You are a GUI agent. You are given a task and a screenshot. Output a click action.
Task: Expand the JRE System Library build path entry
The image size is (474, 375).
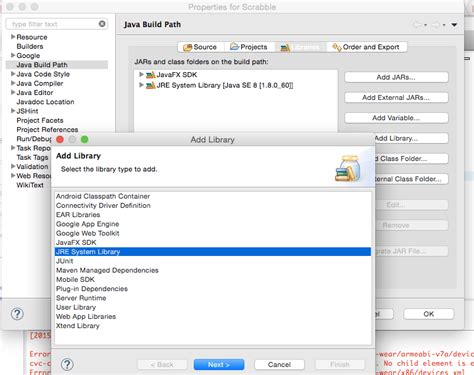[x=141, y=85]
